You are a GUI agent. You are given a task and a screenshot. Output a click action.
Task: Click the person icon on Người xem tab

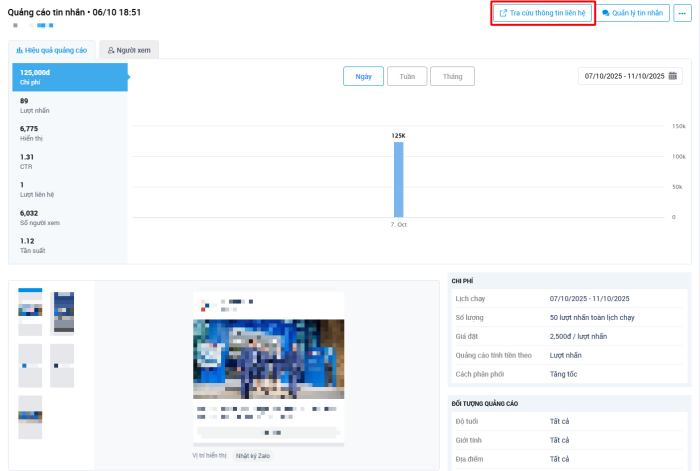tap(111, 49)
